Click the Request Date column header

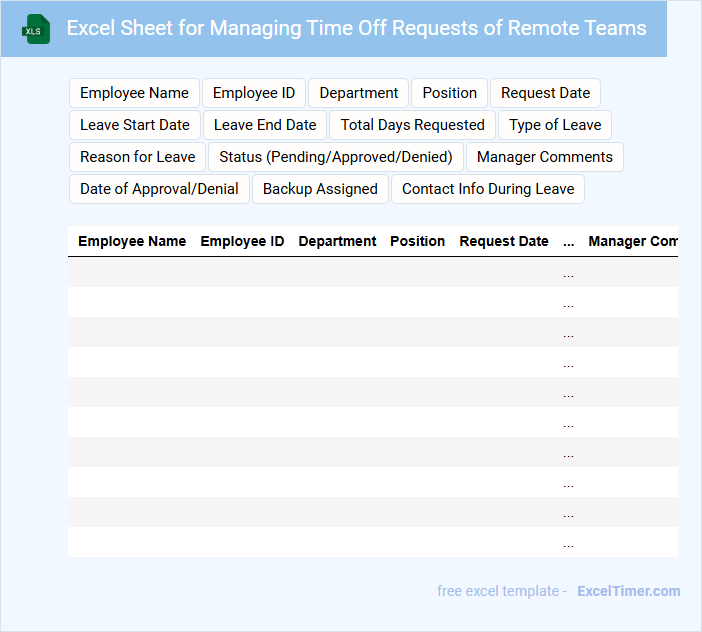tap(504, 241)
